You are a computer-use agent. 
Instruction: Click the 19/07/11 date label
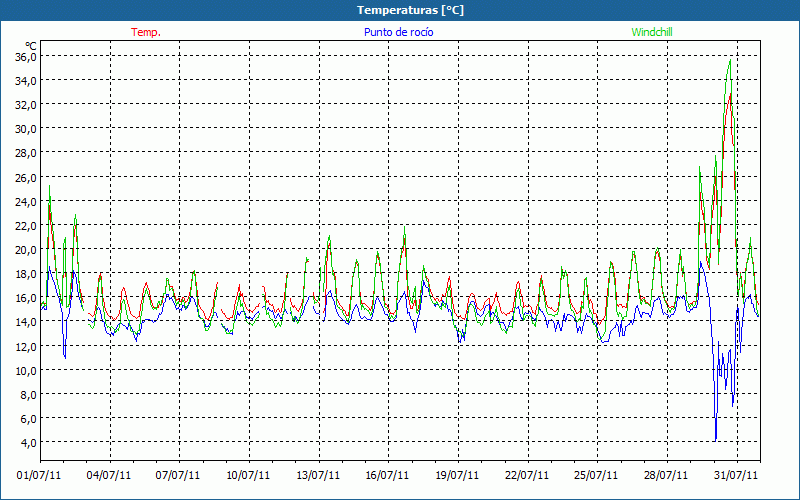[457, 475]
